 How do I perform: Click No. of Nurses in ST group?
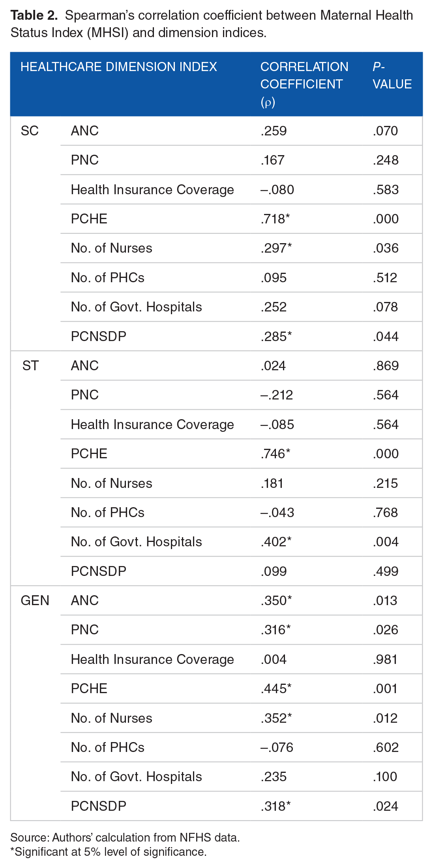111,484
